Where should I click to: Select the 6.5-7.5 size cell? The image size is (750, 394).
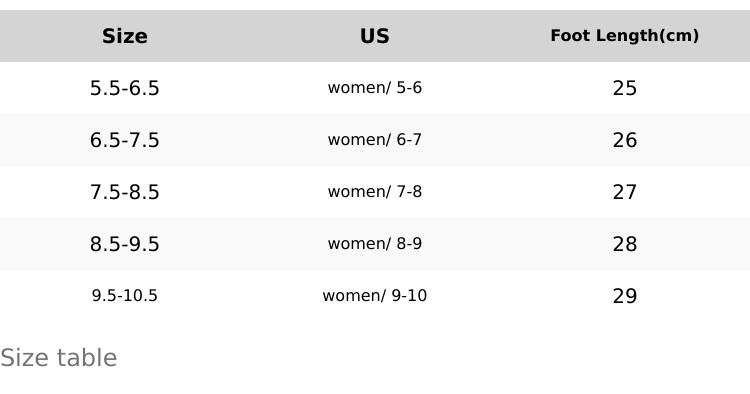click(125, 140)
